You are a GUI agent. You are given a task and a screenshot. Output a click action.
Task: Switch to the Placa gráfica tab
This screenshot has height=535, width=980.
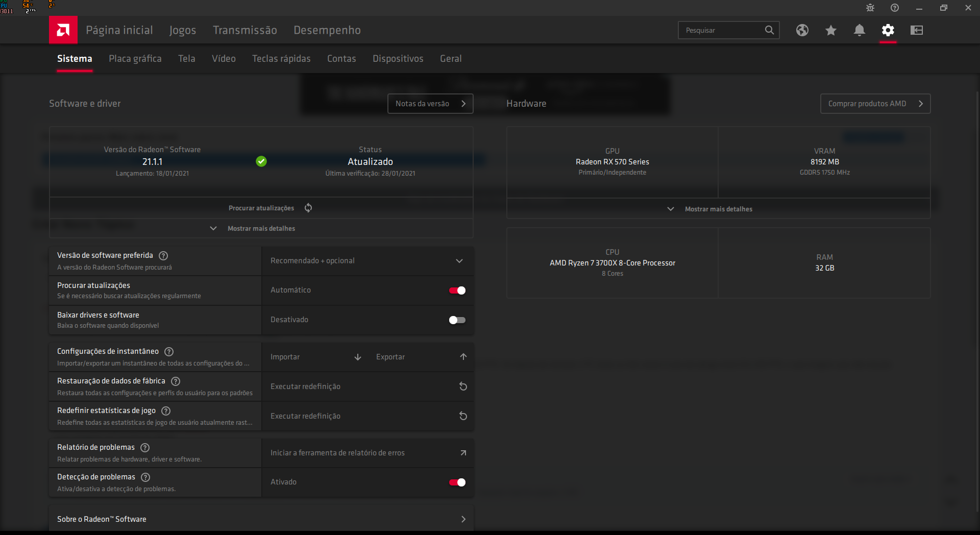135,59
